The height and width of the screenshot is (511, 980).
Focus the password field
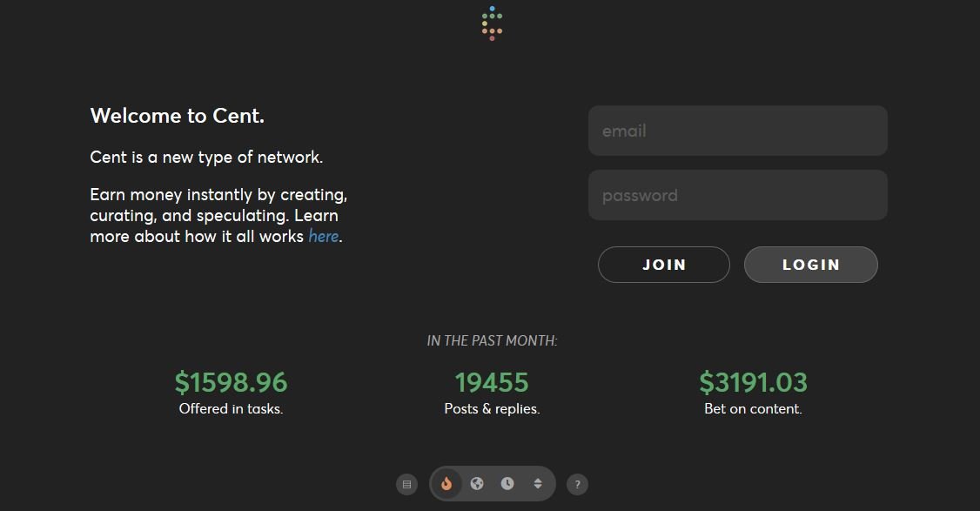737,195
